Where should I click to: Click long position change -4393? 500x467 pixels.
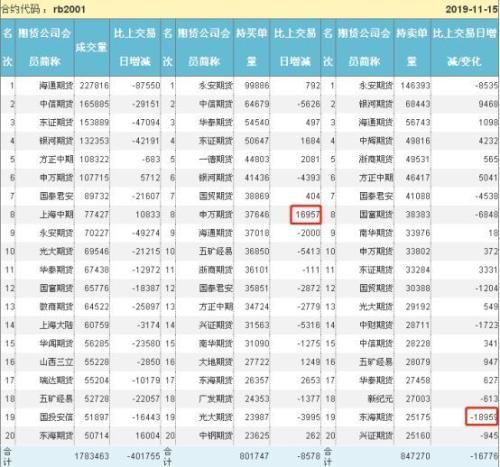click(x=308, y=178)
